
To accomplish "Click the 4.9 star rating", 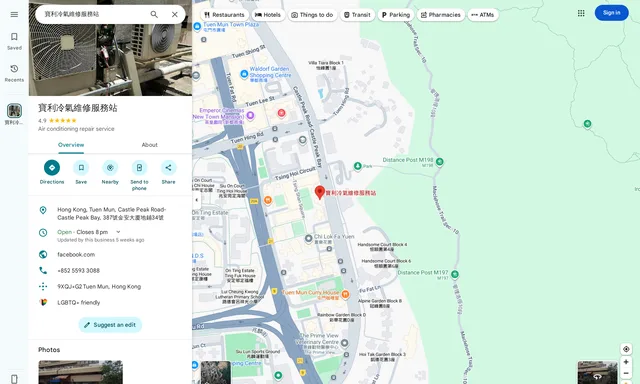I will [57, 120].
